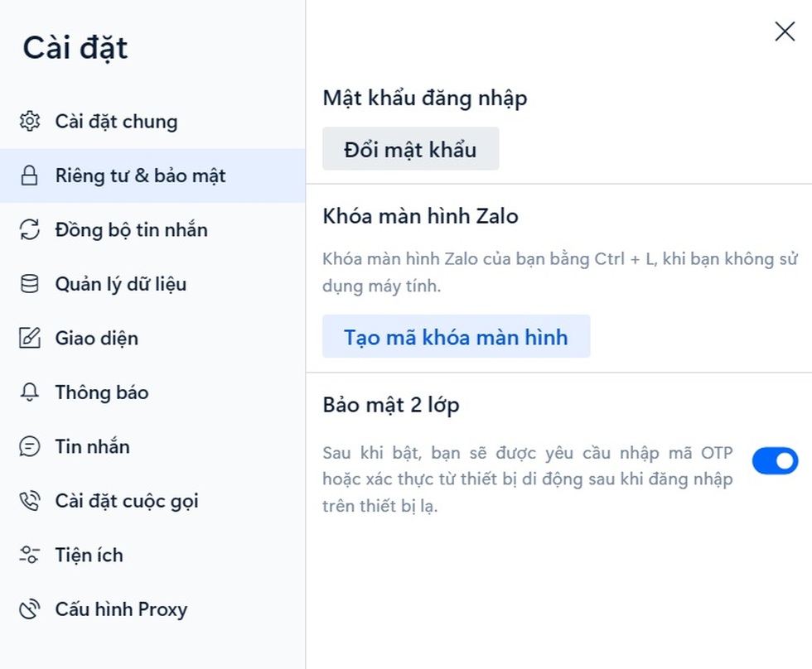Disable the Bảo mật 2 lớp toggle
Screen dimensions: 812x669
[x=775, y=460]
